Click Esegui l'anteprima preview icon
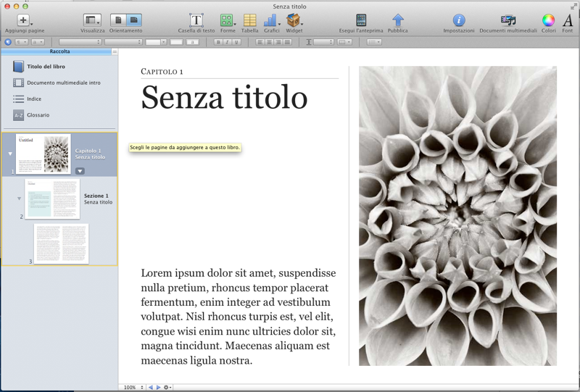 point(361,20)
